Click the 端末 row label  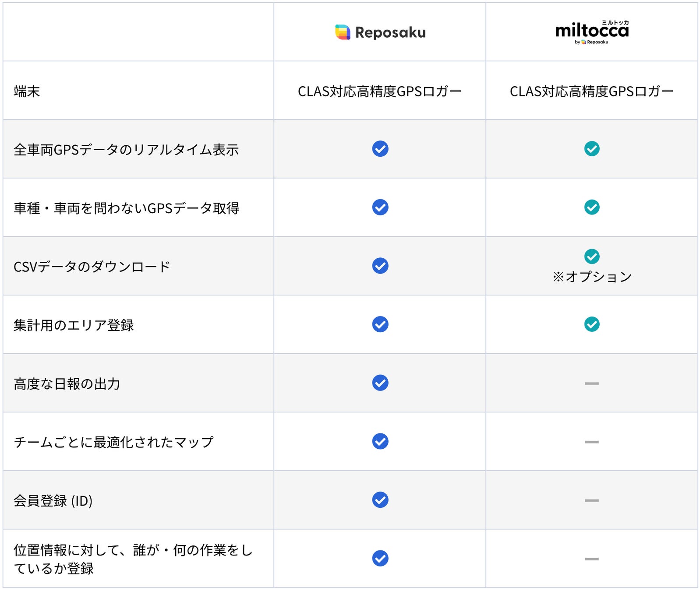27,91
